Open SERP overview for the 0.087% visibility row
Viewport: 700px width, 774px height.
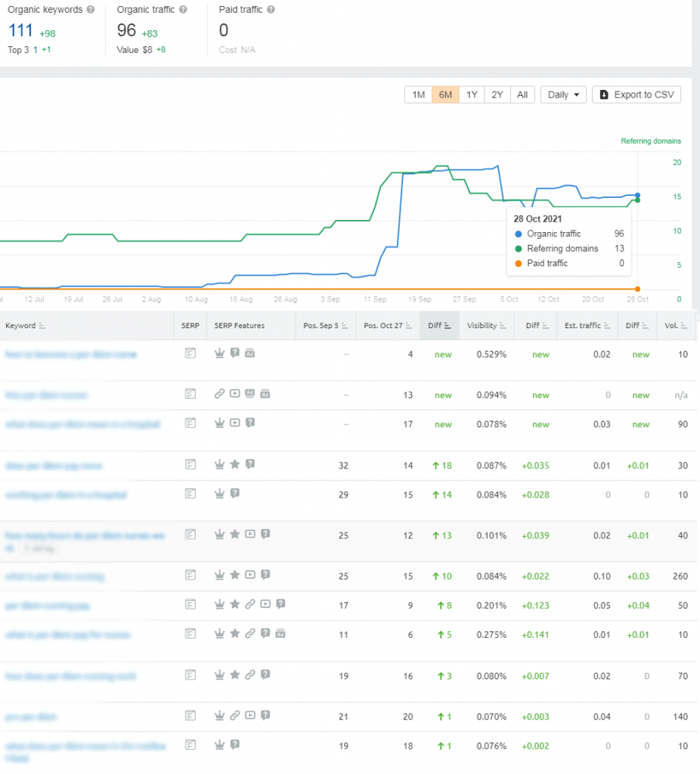point(190,465)
